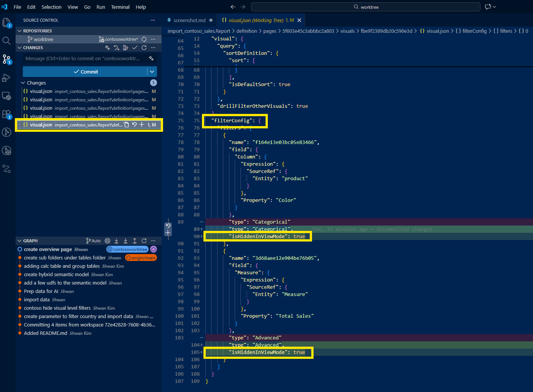Click the worktree search box in title bar

click(366, 7)
